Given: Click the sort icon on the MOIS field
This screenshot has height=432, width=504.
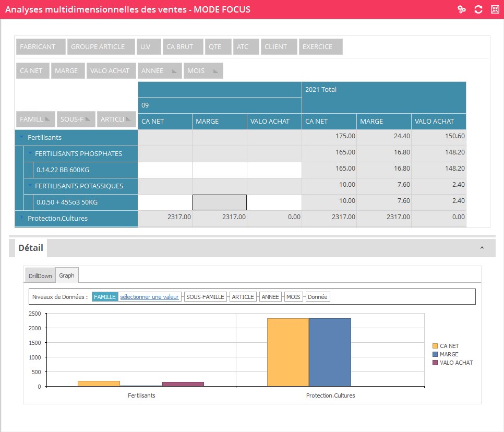Looking at the screenshot, I should [x=215, y=71].
